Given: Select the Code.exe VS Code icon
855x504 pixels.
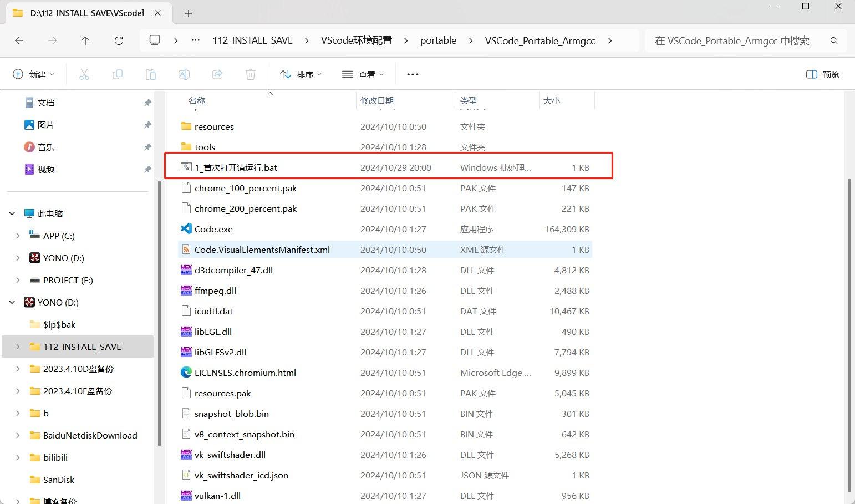Looking at the screenshot, I should (x=186, y=229).
